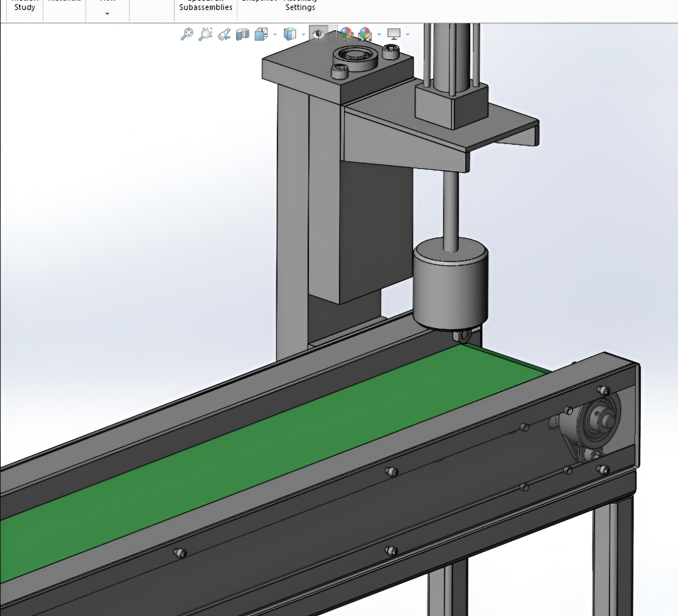678x616 pixels.
Task: Click the Speedpak Subassemblies button
Action: click(x=205, y=7)
